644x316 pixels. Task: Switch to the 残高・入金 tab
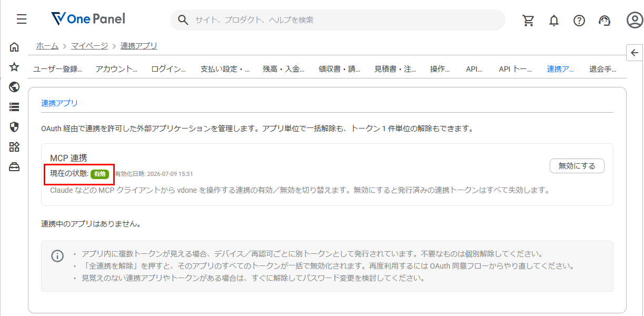point(284,69)
